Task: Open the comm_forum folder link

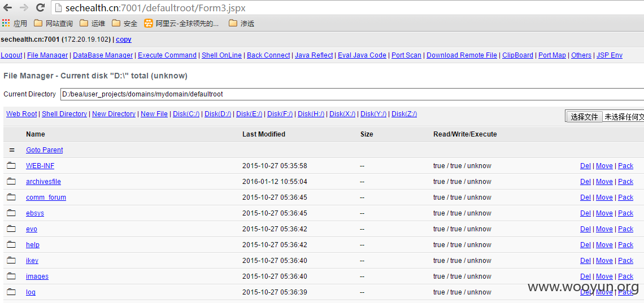Action: tap(46, 197)
